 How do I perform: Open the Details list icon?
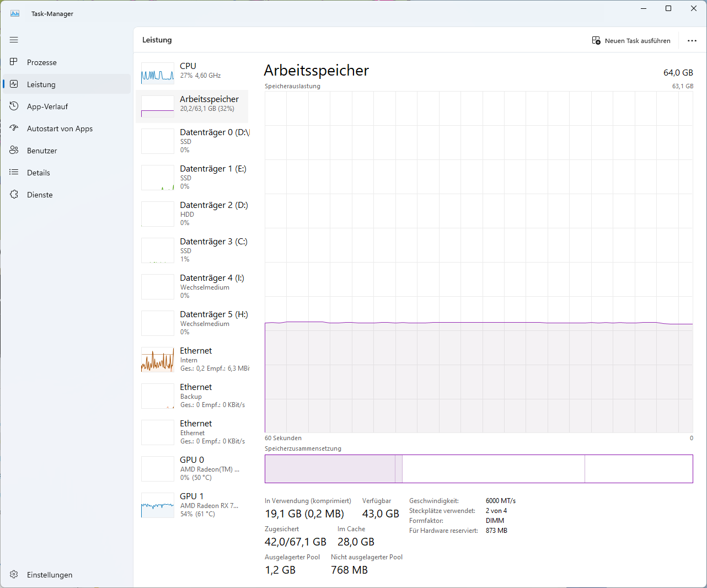[14, 172]
